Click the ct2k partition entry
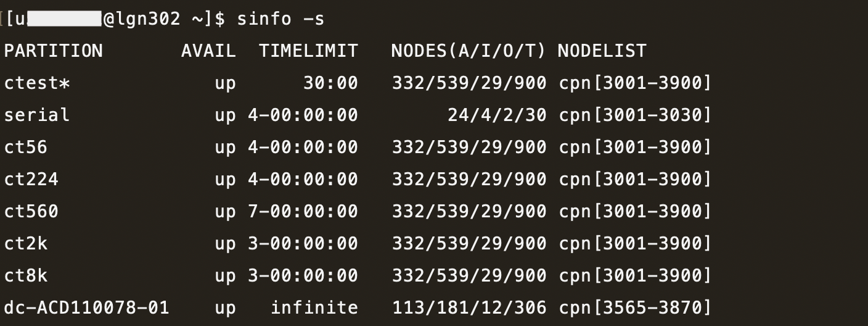Image resolution: width=868 pixels, height=326 pixels. pyautogui.click(x=26, y=243)
